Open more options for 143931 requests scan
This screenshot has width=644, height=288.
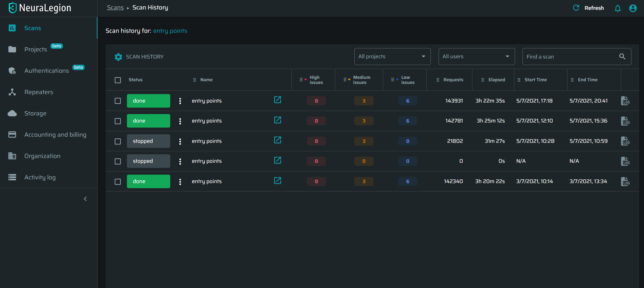click(180, 101)
